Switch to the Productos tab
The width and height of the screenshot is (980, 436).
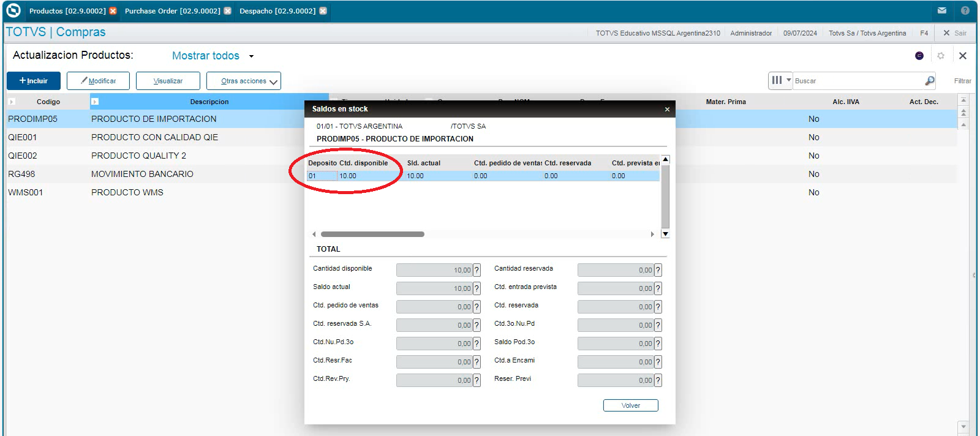point(67,11)
